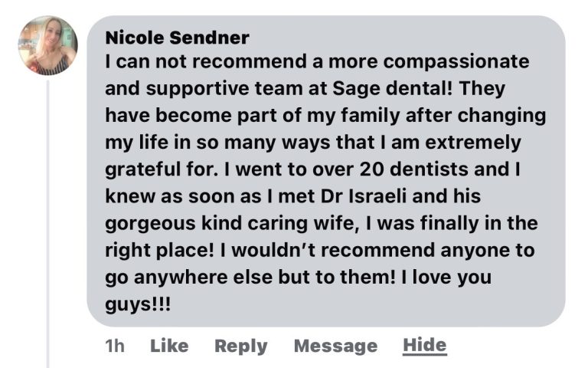Image resolution: width=588 pixels, height=368 pixels.
Task: Message the comment author
Action: point(335,346)
